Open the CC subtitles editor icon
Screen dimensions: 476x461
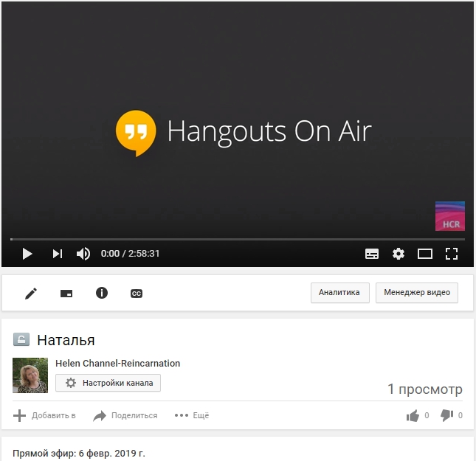click(137, 293)
